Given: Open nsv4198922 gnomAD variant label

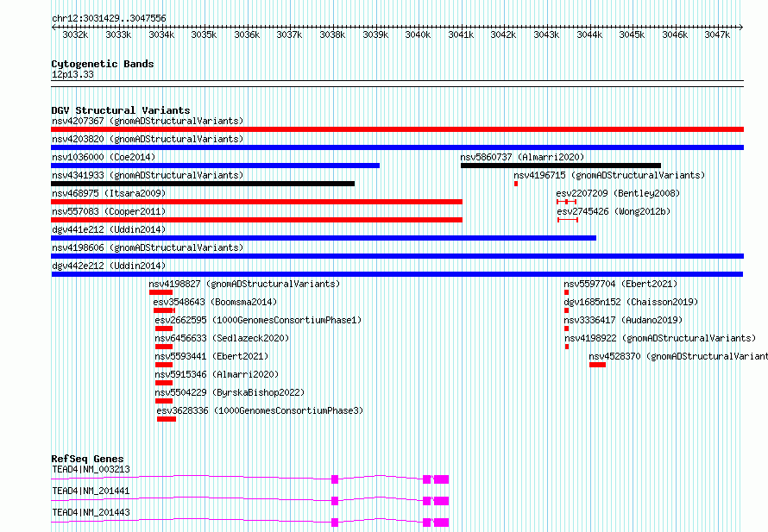Looking at the screenshot, I should click(660, 338).
